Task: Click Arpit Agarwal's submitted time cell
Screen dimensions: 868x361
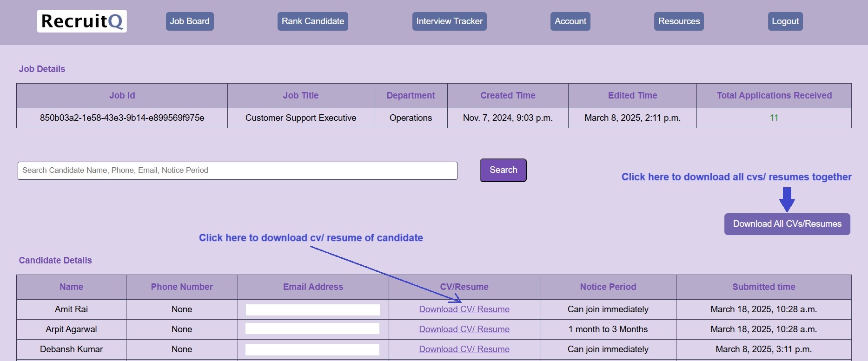Action: pos(764,329)
